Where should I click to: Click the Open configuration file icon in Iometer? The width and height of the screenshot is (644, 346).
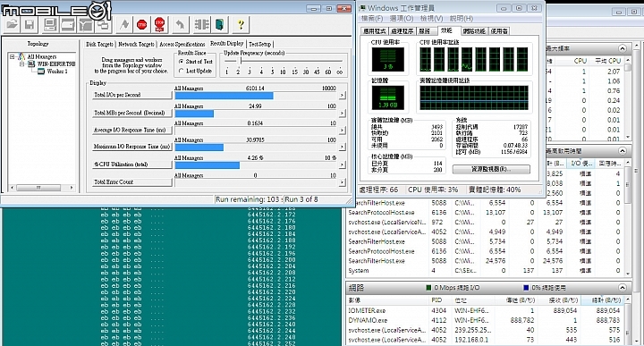[x=12, y=25]
